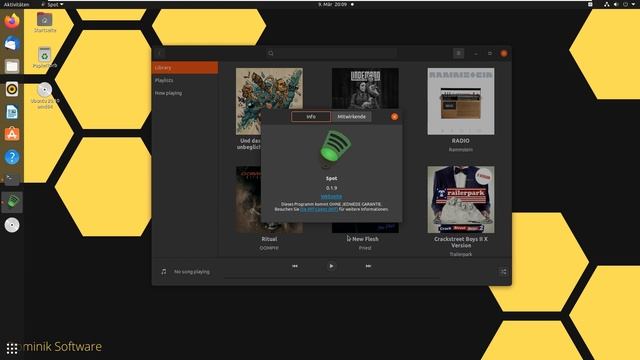Open the RADIO album cover by Rammstein
Screen dimensions: 640x360
click(x=461, y=101)
